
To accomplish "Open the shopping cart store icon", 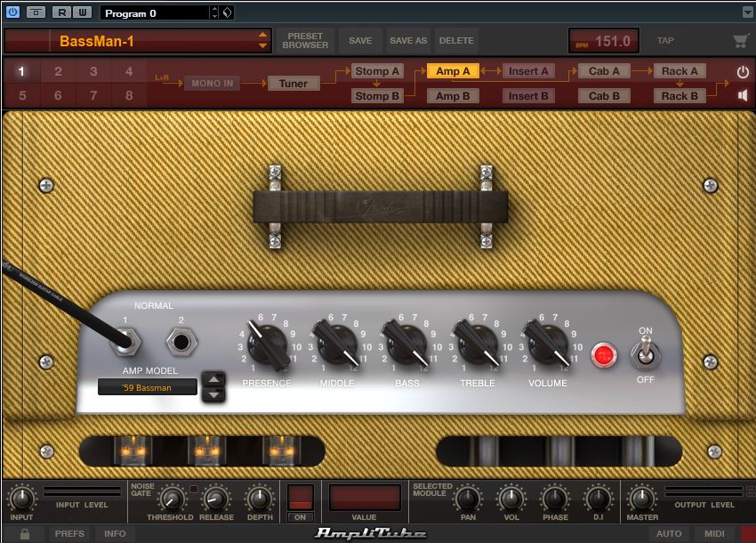I will click(x=740, y=41).
